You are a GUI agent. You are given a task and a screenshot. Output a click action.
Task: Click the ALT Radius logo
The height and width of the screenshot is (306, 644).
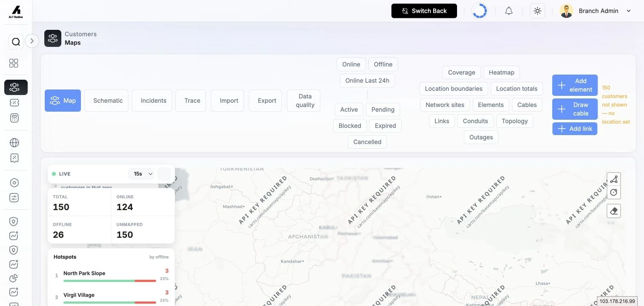click(x=16, y=12)
